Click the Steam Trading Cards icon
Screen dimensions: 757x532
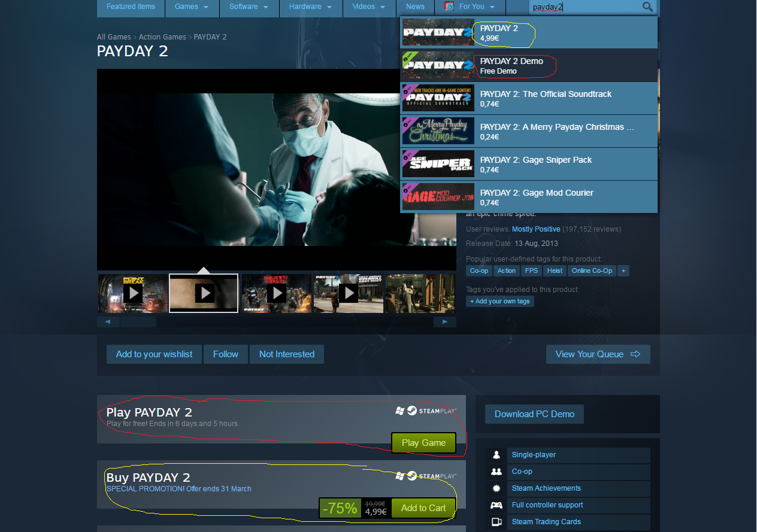click(x=496, y=522)
